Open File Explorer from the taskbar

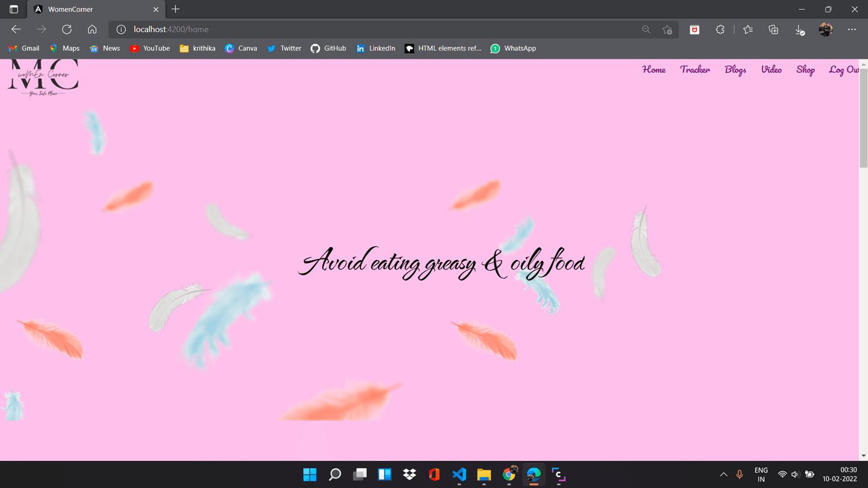pyautogui.click(x=484, y=475)
